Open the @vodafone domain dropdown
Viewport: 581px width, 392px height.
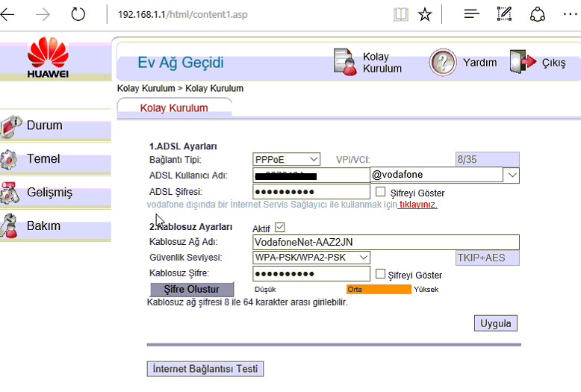pos(512,175)
